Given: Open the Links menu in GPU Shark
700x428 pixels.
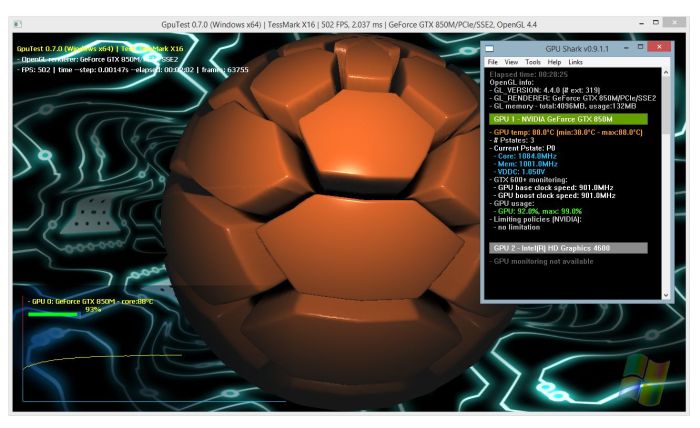Looking at the screenshot, I should pyautogui.click(x=575, y=62).
